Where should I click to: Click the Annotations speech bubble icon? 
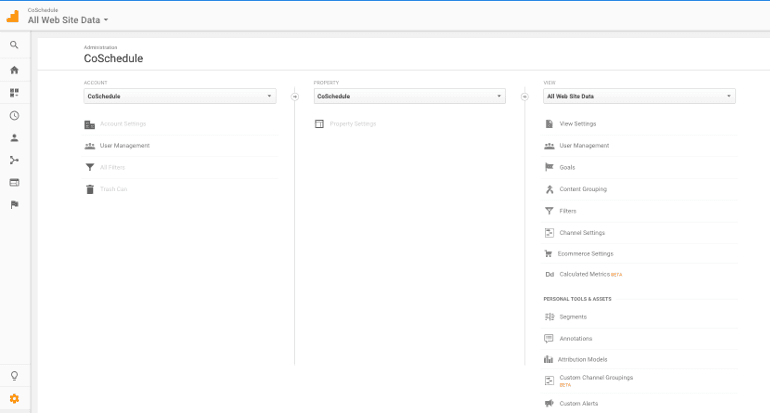[549, 338]
